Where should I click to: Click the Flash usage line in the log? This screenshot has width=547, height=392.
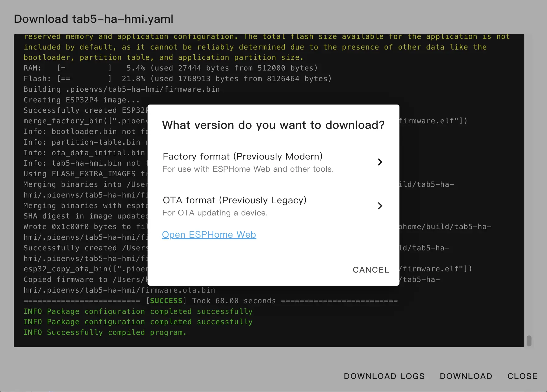point(177,79)
